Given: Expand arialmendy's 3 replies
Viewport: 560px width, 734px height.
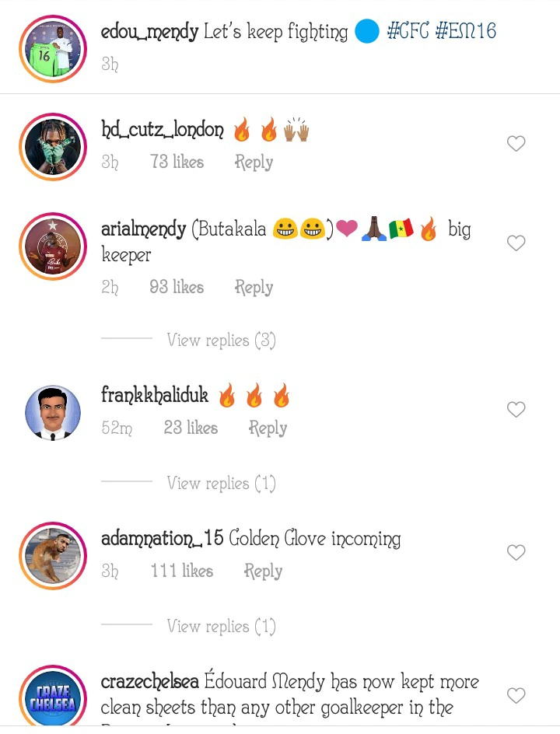Looking at the screenshot, I should tap(221, 341).
